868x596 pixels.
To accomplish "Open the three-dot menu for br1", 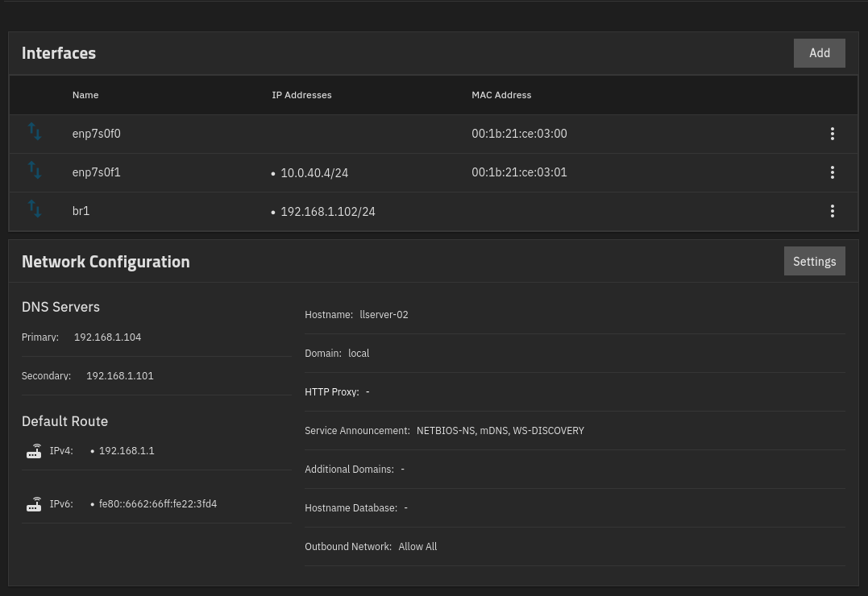I will click(833, 211).
